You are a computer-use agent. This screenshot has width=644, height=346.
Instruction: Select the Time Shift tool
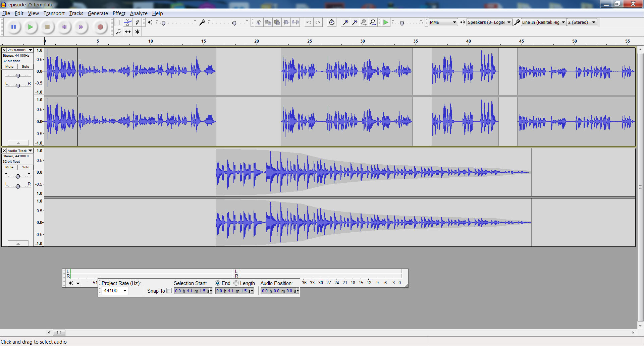(128, 32)
